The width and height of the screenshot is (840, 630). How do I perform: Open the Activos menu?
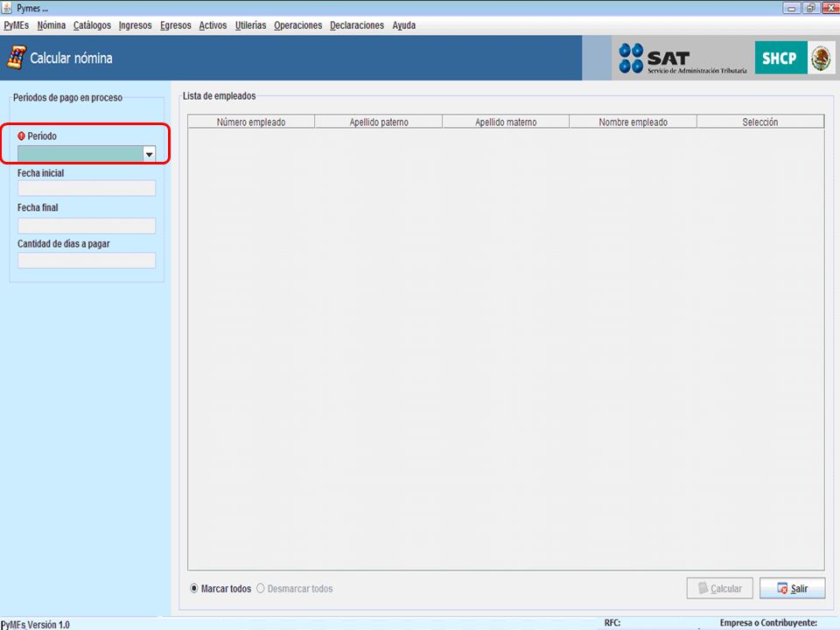pos(213,25)
